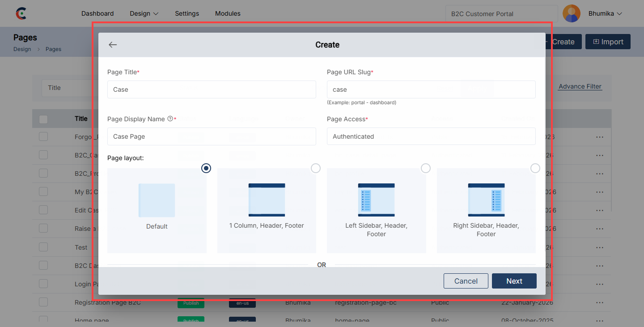Click the 1 Column, Header, Footer layout icon

[x=267, y=200]
